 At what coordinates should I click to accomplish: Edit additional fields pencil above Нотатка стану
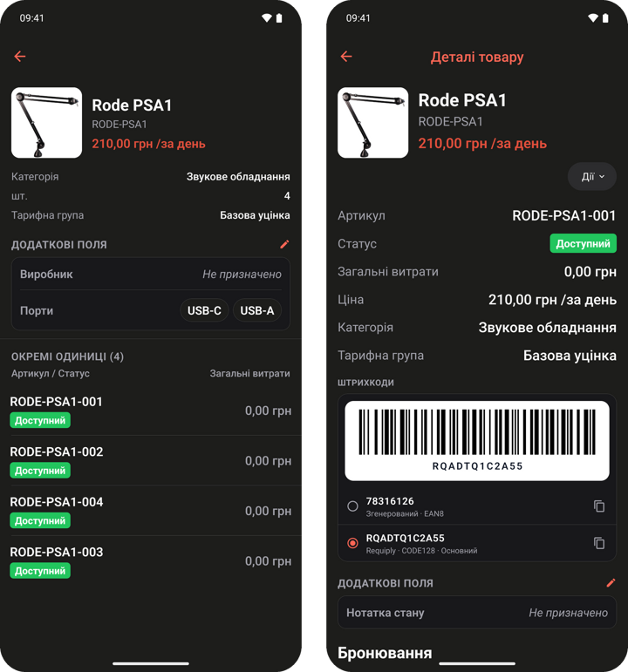611,583
